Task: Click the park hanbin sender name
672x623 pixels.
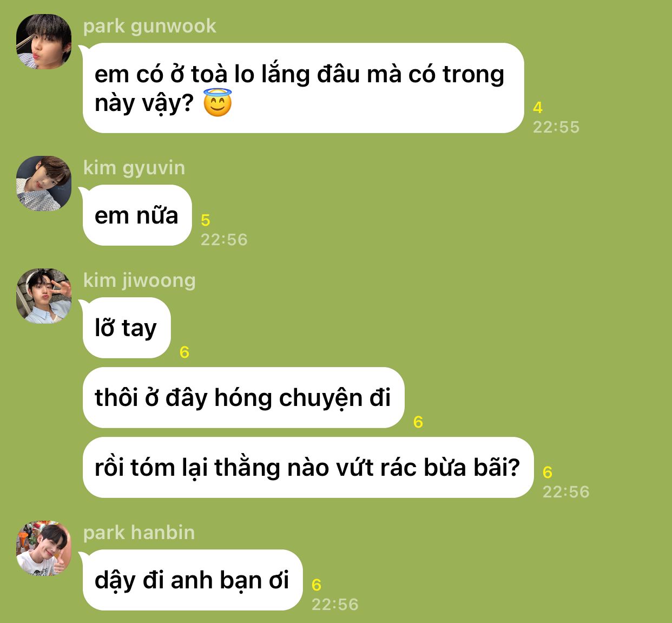Action: click(x=139, y=533)
